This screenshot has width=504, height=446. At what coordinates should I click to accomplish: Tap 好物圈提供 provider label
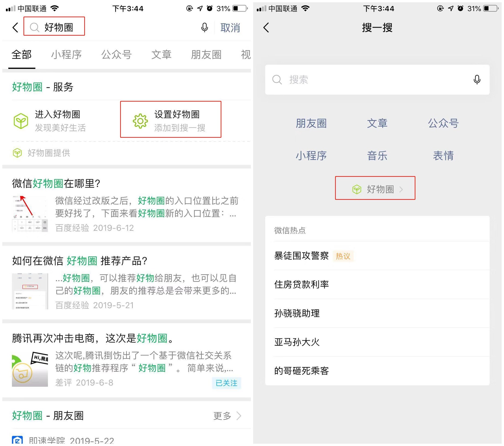[49, 153]
